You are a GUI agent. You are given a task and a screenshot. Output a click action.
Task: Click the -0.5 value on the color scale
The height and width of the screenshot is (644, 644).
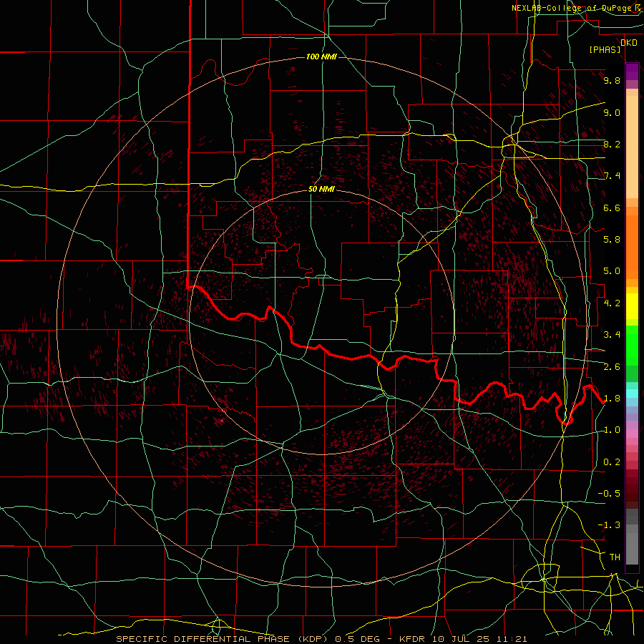[609, 494]
